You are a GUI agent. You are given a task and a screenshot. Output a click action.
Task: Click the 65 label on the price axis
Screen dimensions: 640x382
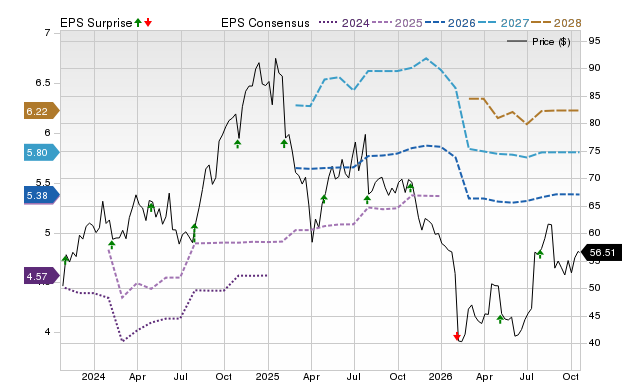(594, 206)
